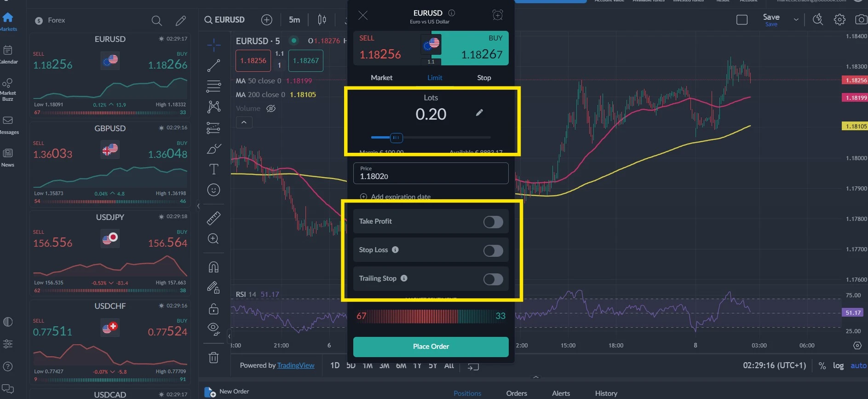Toggle the auto scale option
This screenshot has width=868, height=399.
(858, 365)
